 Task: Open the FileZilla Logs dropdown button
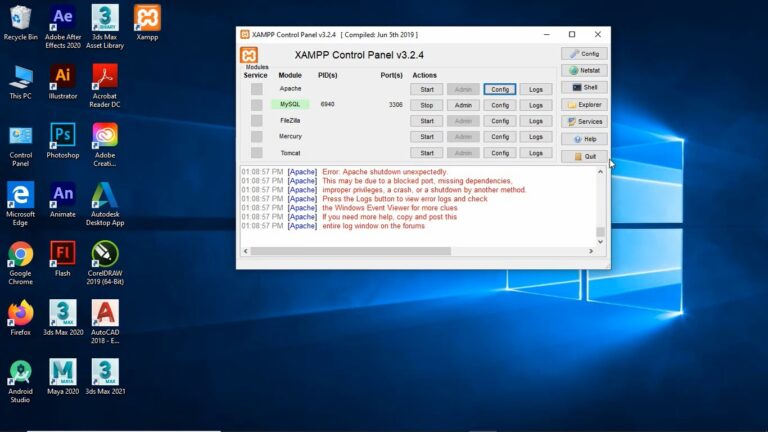[536, 120]
